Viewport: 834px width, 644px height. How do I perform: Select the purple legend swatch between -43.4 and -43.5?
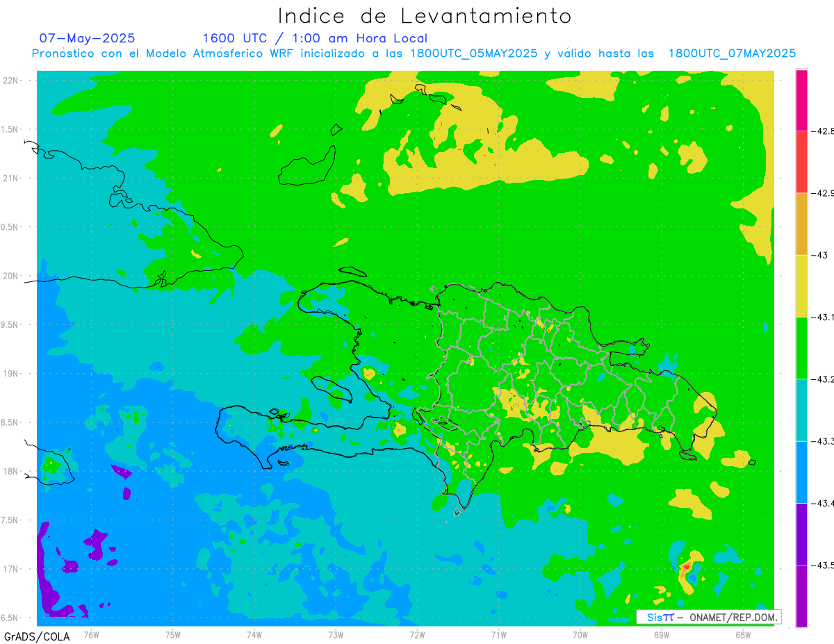801,534
